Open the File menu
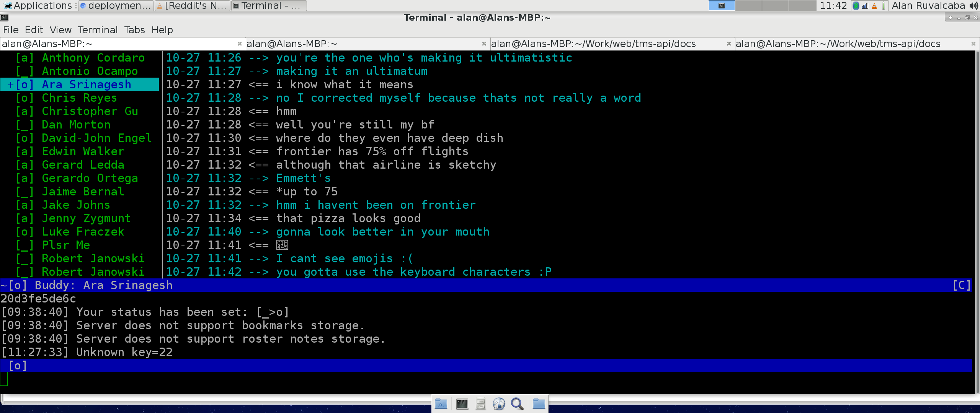980x413 pixels. click(11, 30)
